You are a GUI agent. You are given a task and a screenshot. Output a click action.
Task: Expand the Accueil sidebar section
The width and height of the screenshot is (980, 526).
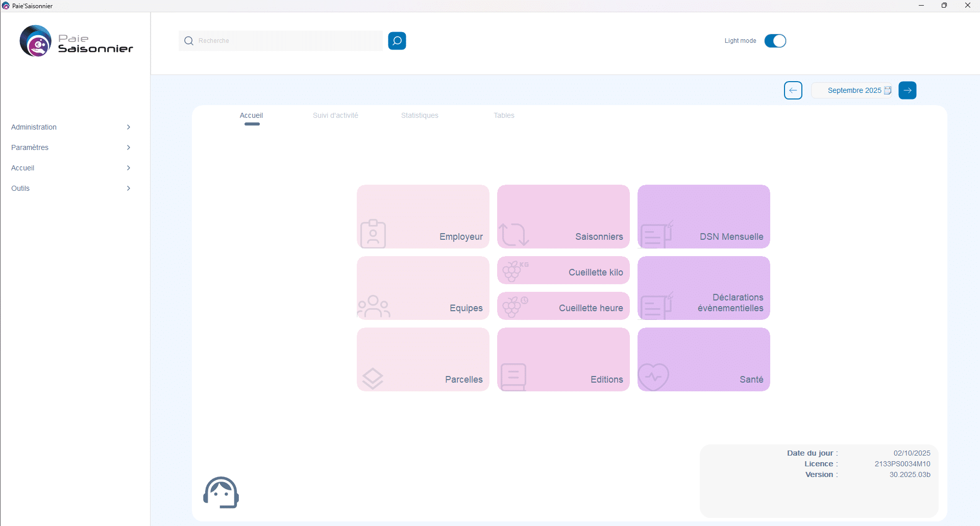tap(70, 168)
